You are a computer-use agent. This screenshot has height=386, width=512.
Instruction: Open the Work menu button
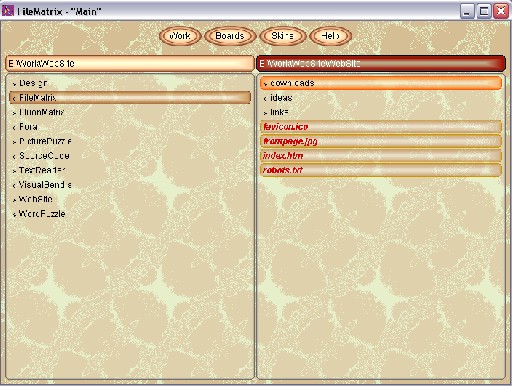[x=180, y=36]
